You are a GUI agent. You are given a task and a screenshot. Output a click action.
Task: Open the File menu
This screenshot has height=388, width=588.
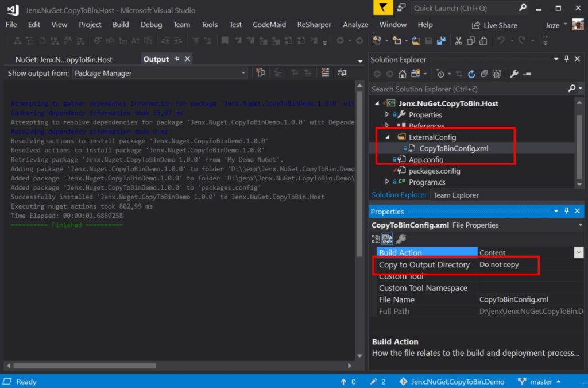click(x=11, y=25)
